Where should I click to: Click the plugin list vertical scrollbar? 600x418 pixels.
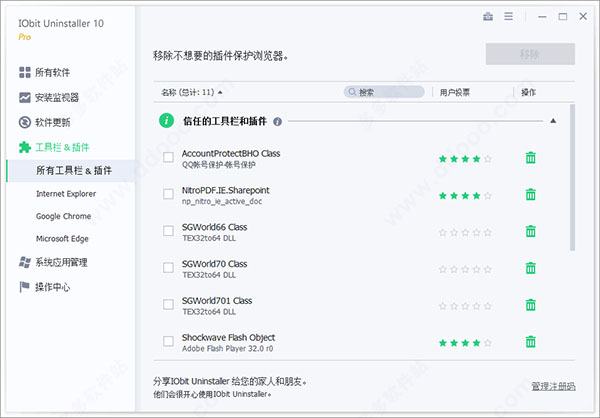click(x=572, y=177)
